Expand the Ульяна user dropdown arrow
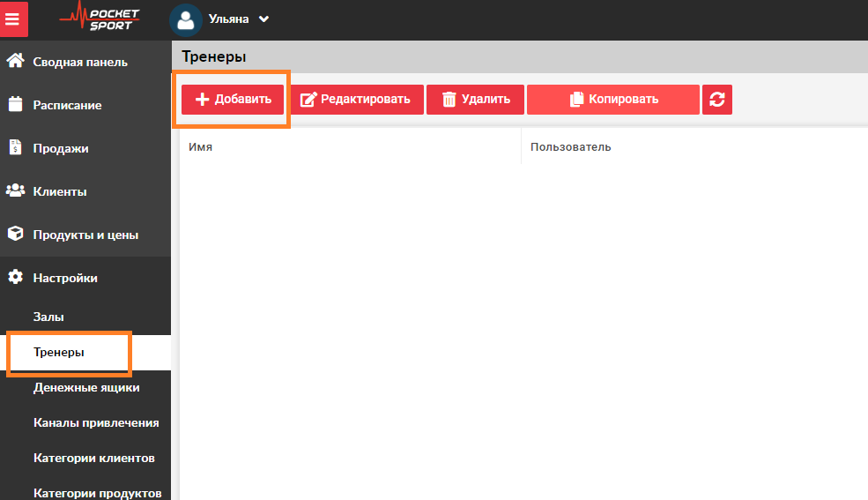The width and height of the screenshot is (868, 500). [x=263, y=19]
